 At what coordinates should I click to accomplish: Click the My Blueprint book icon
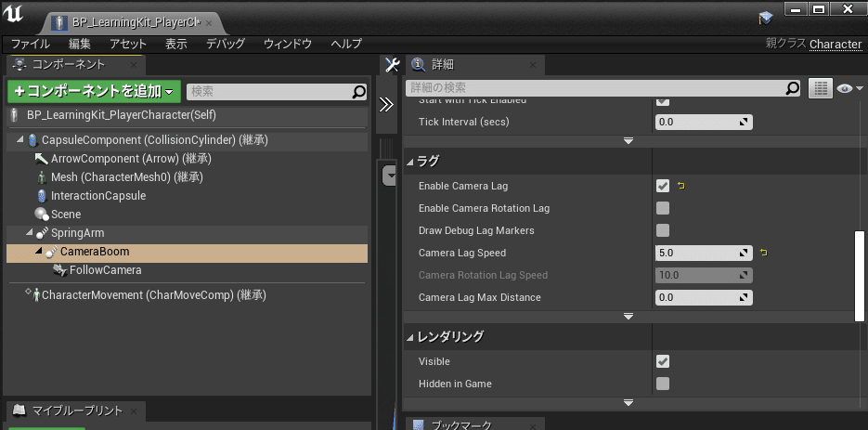pos(19,410)
